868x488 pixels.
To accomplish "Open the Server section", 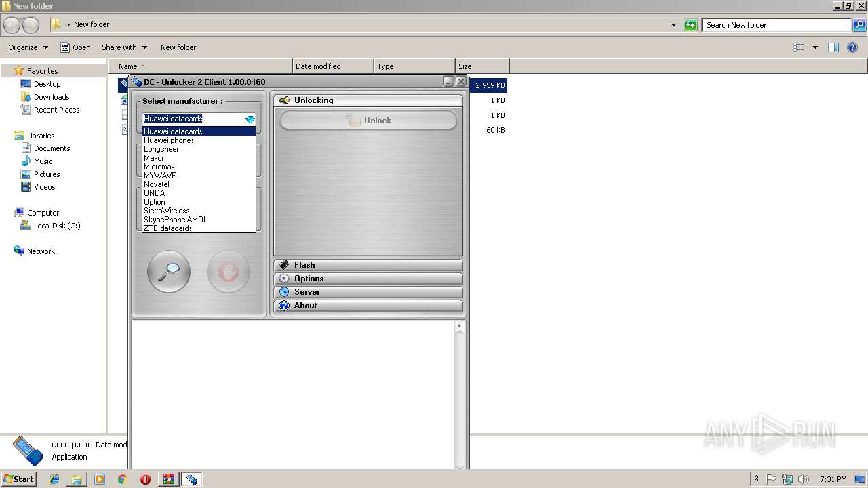I will click(x=368, y=292).
